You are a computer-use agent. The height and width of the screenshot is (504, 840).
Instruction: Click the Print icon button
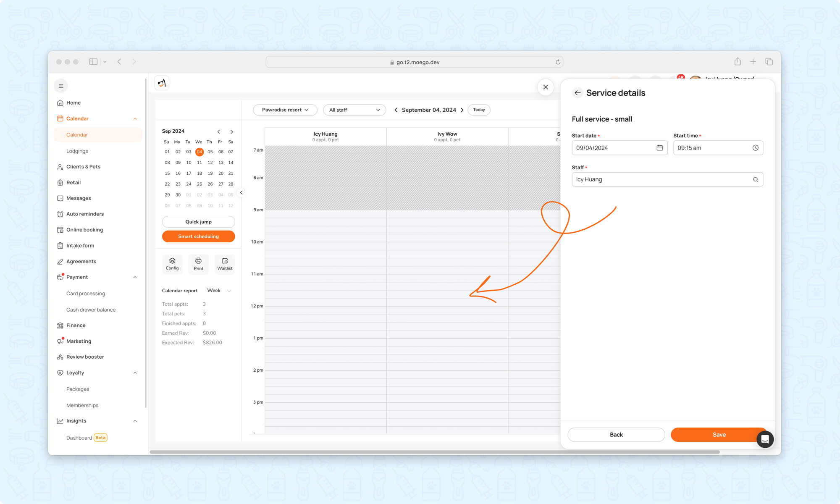tap(198, 263)
